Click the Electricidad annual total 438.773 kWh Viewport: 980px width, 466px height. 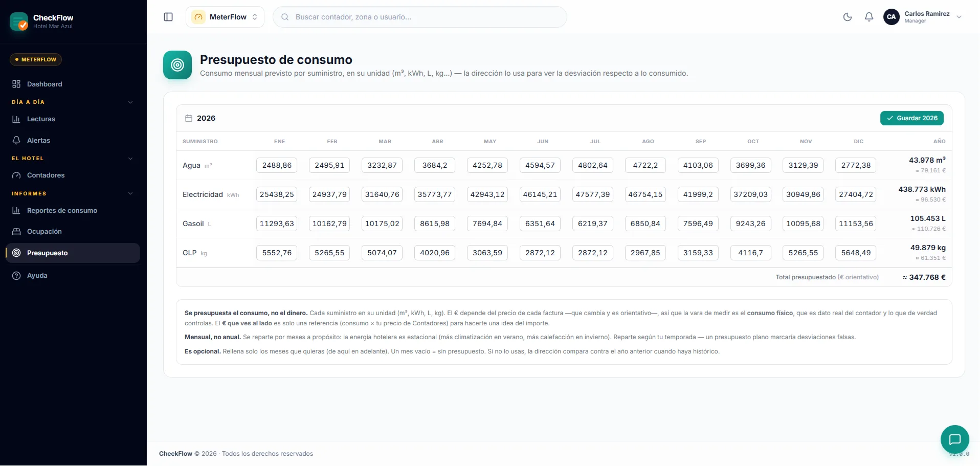click(922, 189)
